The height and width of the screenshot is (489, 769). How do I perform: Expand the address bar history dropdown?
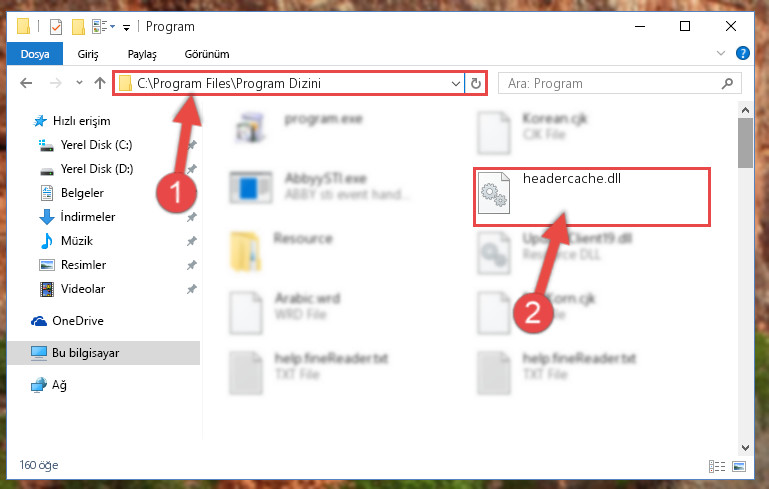(x=456, y=84)
